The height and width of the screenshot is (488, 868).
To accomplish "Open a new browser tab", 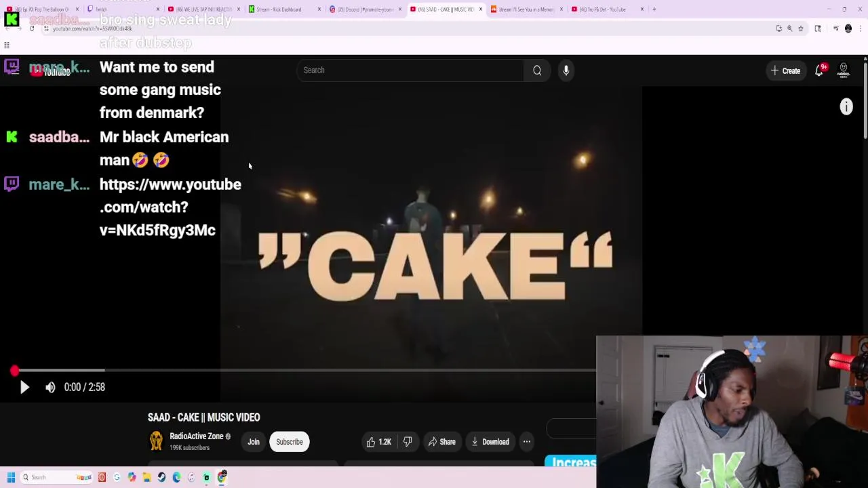I will pyautogui.click(x=654, y=9).
